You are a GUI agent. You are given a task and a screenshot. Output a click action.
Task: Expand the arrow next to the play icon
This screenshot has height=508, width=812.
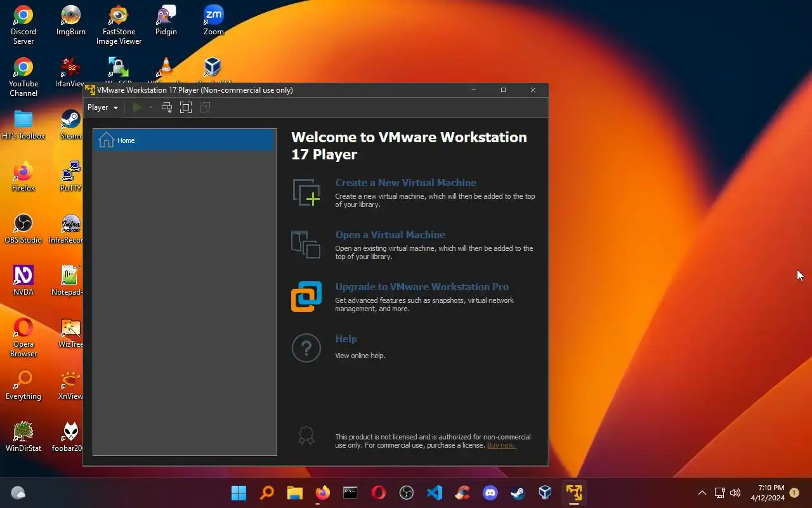150,107
